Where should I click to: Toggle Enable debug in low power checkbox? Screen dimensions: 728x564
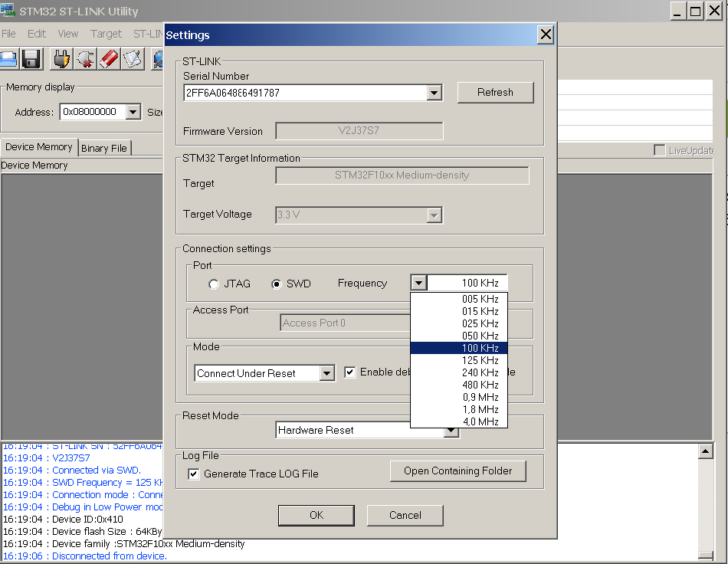350,372
